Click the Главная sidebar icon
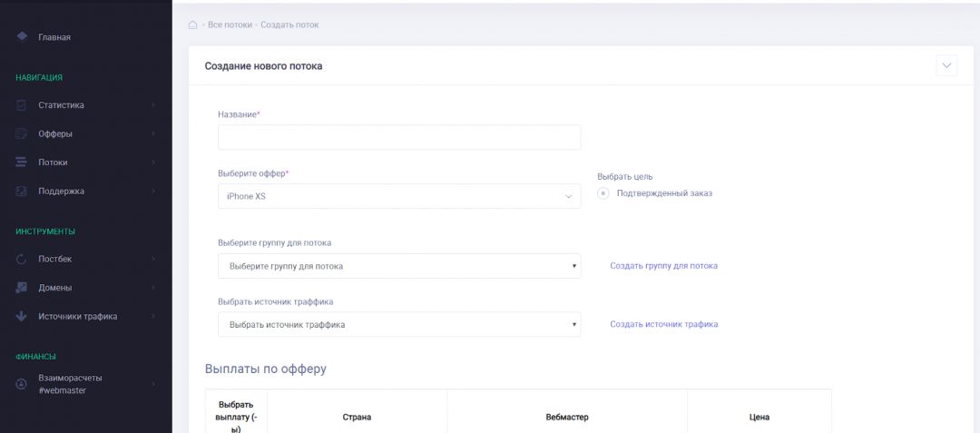980x433 pixels. click(x=22, y=37)
